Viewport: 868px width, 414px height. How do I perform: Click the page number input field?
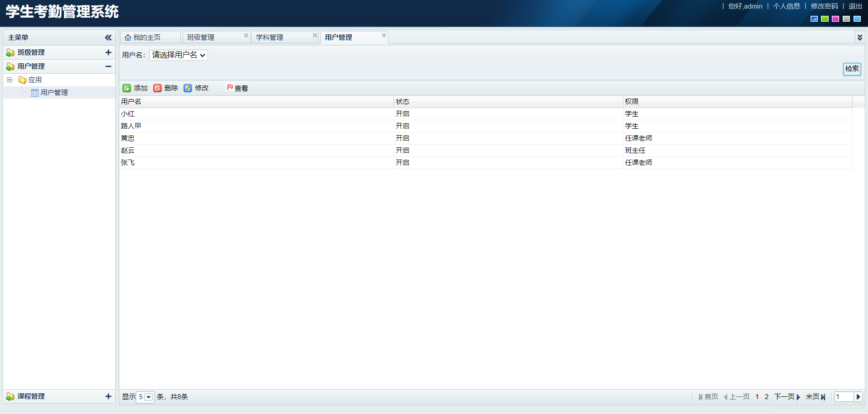pos(844,397)
